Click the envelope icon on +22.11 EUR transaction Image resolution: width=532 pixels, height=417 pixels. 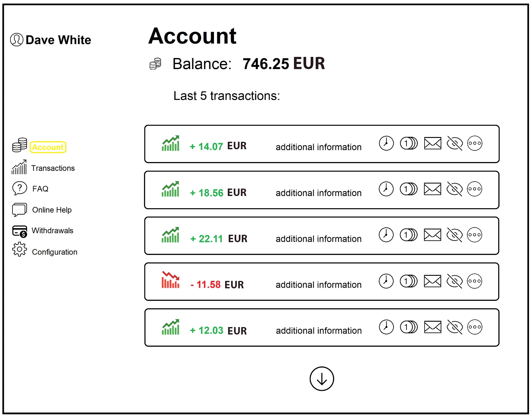(x=432, y=235)
